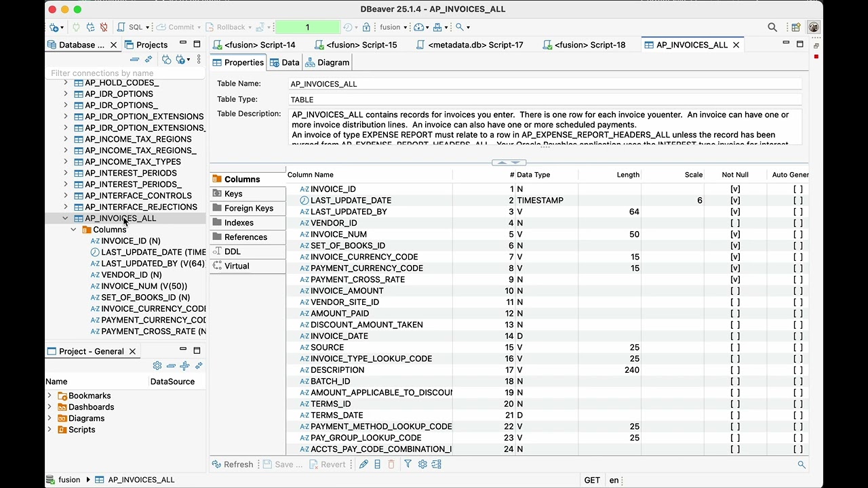Click the red trash delete icon
The image size is (868, 488).
[x=391, y=464]
